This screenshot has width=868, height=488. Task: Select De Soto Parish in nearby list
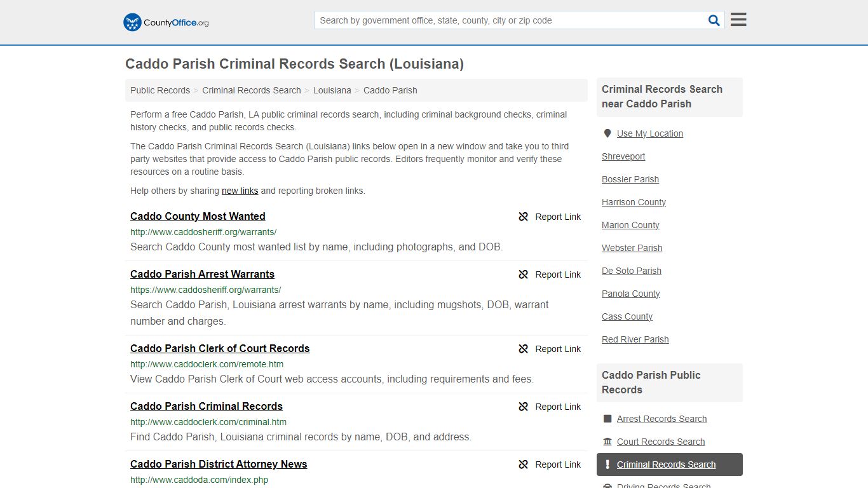tap(632, 271)
